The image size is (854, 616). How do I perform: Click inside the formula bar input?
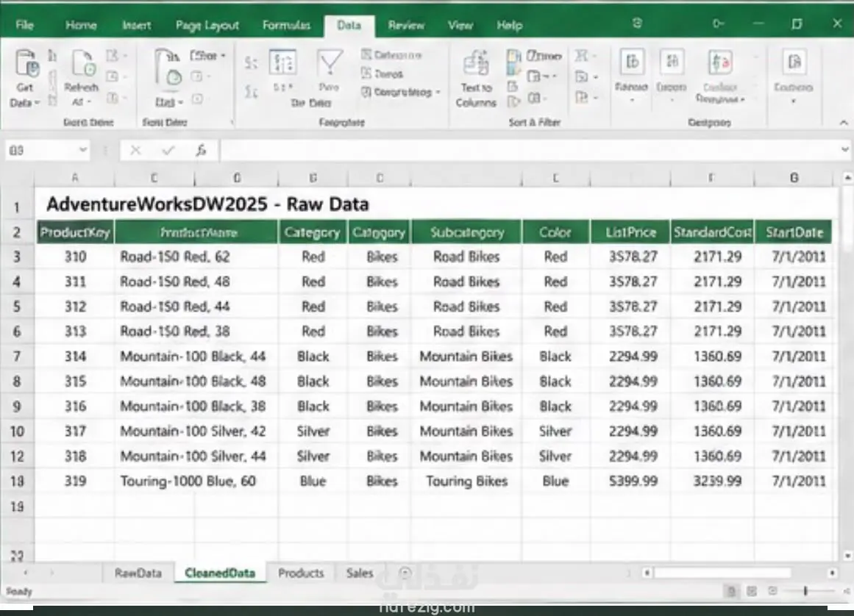point(530,150)
